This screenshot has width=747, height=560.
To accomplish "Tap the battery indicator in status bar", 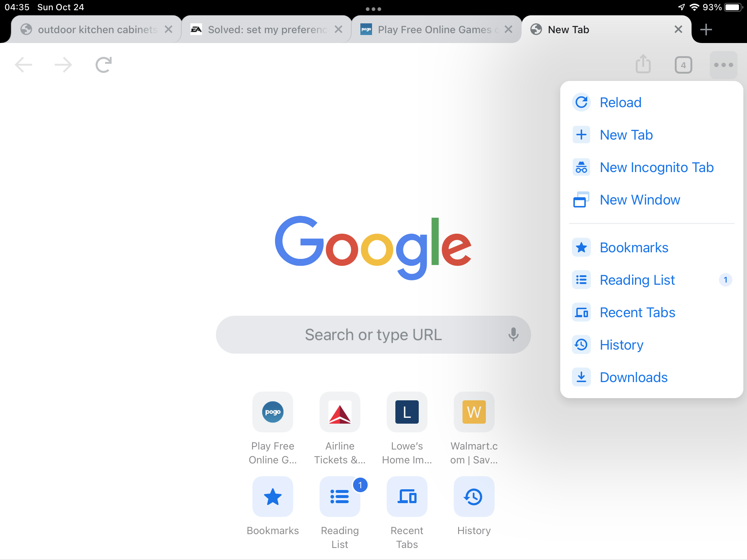I will pos(734,7).
